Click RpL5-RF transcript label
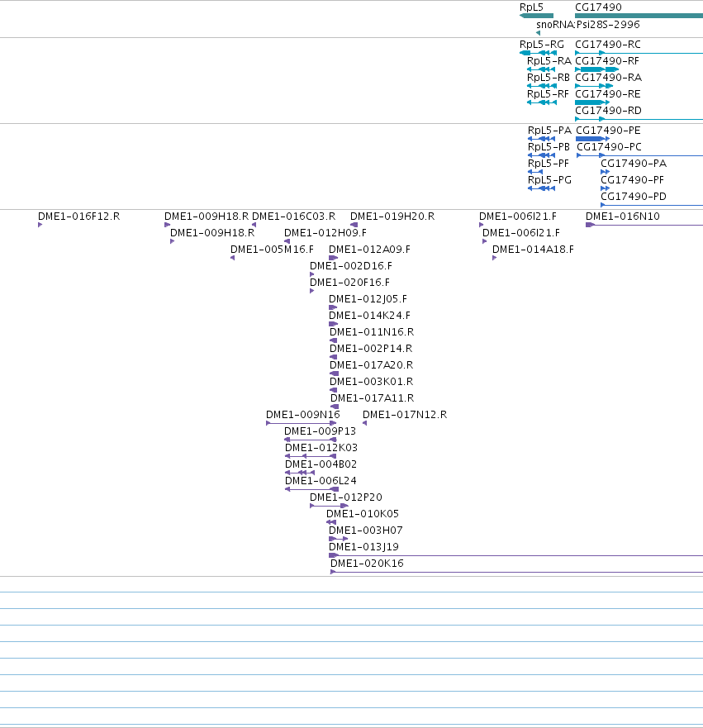The height and width of the screenshot is (728, 703). 548,93
